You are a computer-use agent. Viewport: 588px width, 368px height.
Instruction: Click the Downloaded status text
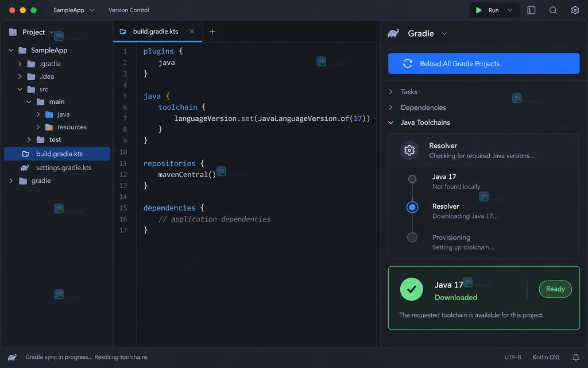(x=456, y=297)
